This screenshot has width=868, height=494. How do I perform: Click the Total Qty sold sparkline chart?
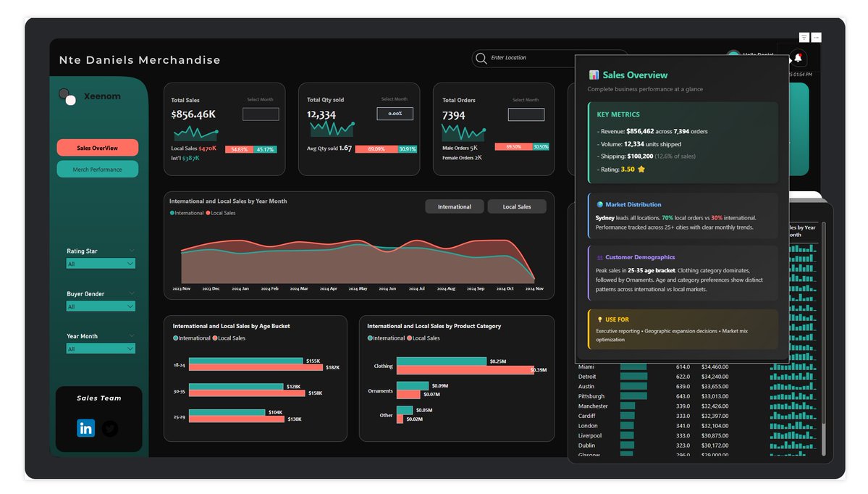(332, 129)
